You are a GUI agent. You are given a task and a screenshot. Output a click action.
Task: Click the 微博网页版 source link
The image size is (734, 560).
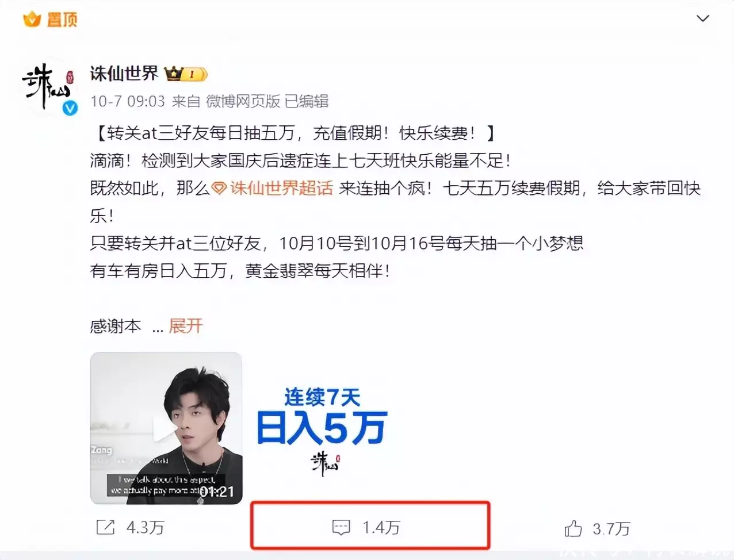click(x=243, y=101)
